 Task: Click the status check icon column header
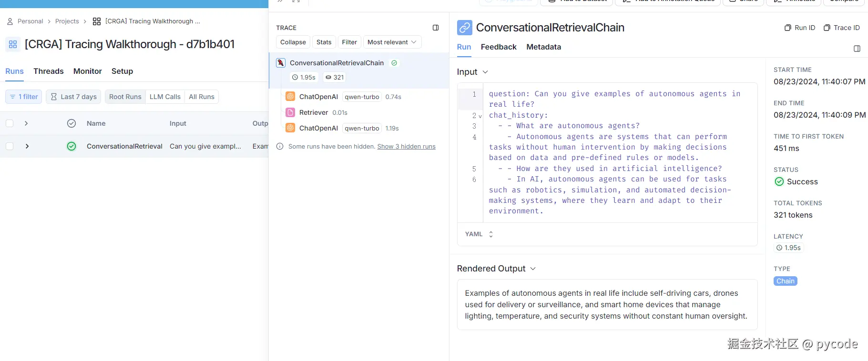pyautogui.click(x=71, y=123)
